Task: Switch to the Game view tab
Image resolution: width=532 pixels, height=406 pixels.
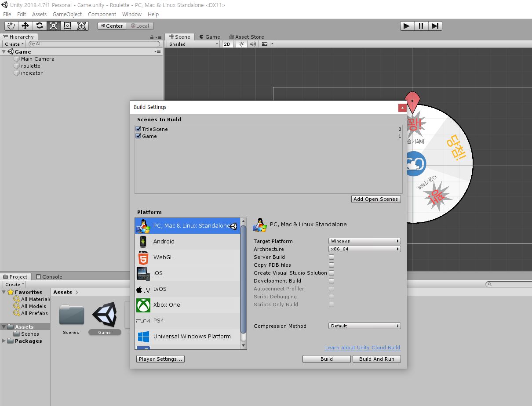Action: (x=210, y=37)
